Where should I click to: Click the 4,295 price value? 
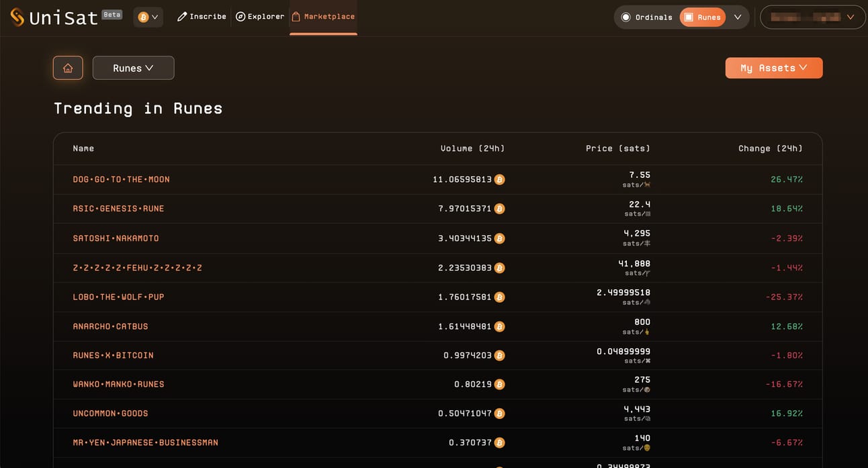pos(637,234)
